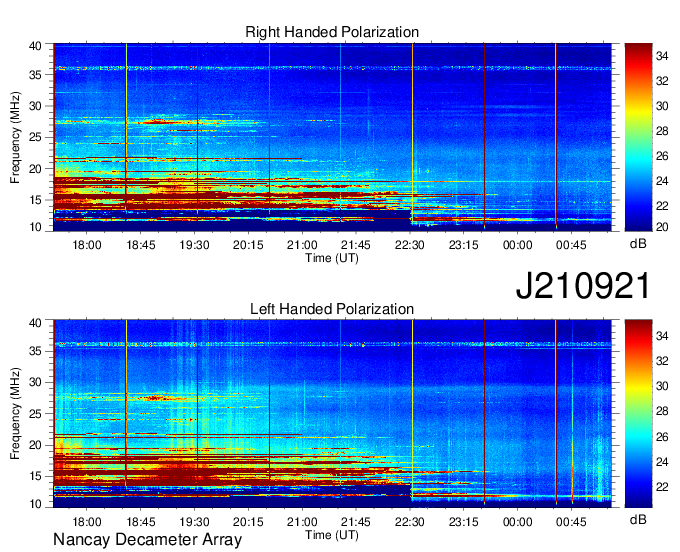The height and width of the screenshot is (552, 680).
Task: Click 00:00 tick under Right Handed plot
Action: pyautogui.click(x=517, y=245)
